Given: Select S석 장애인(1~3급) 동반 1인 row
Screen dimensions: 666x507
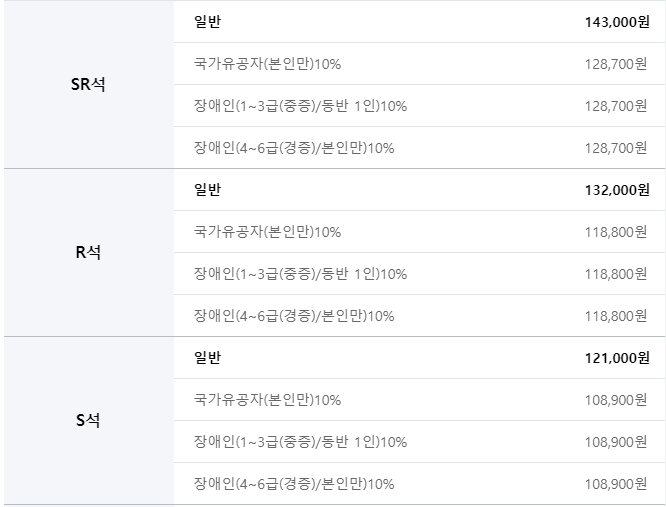Looking at the screenshot, I should coord(419,442).
